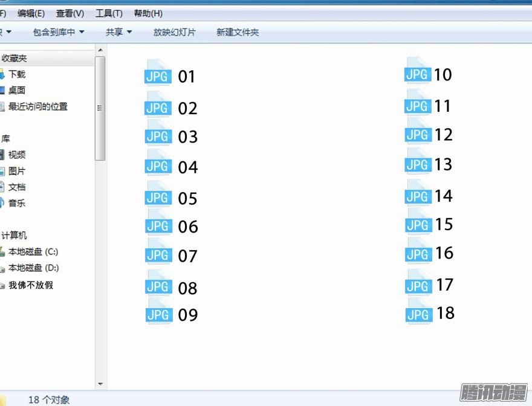Open the 工具 menu
The image size is (532, 406).
(108, 13)
